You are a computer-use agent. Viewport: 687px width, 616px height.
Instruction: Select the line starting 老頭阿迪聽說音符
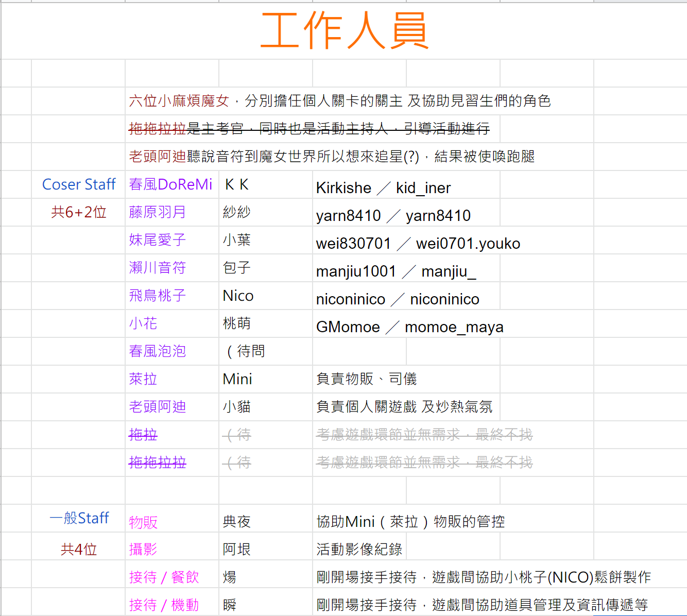tap(332, 157)
